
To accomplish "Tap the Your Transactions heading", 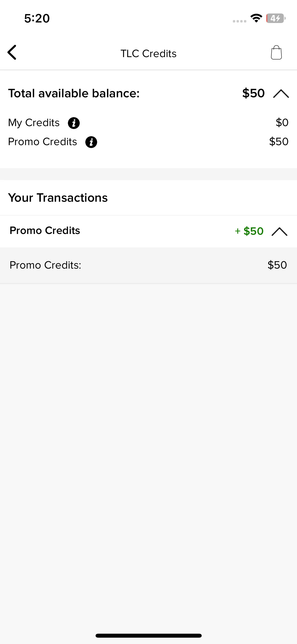I will point(58,198).
